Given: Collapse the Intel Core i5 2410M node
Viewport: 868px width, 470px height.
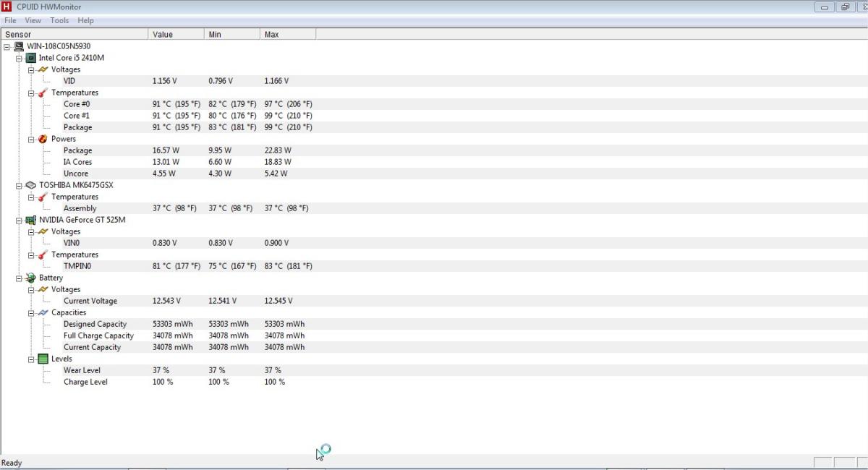Looking at the screenshot, I should [20, 58].
